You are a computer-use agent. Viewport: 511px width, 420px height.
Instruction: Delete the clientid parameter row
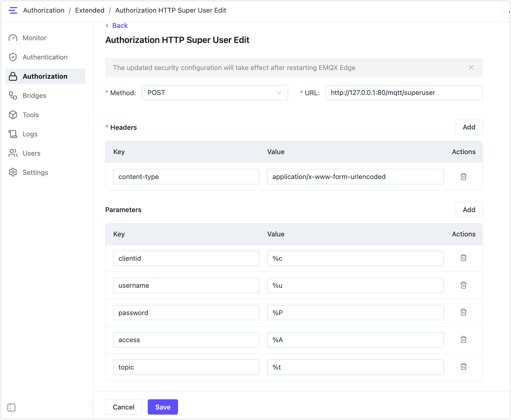(463, 258)
